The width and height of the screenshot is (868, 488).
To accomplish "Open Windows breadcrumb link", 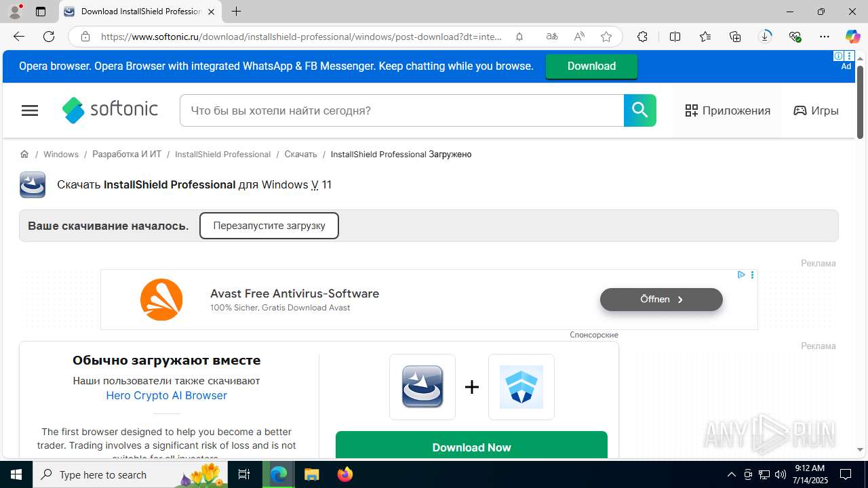I will click(x=61, y=154).
